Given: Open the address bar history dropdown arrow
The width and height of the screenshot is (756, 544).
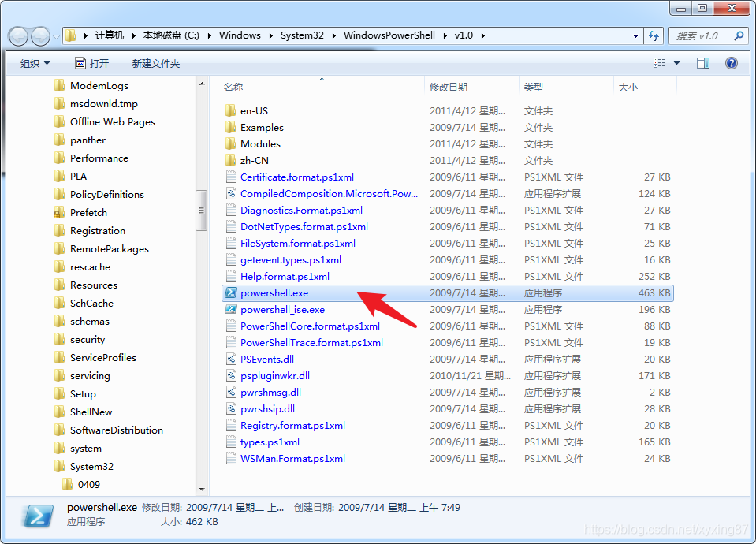Looking at the screenshot, I should point(635,35).
